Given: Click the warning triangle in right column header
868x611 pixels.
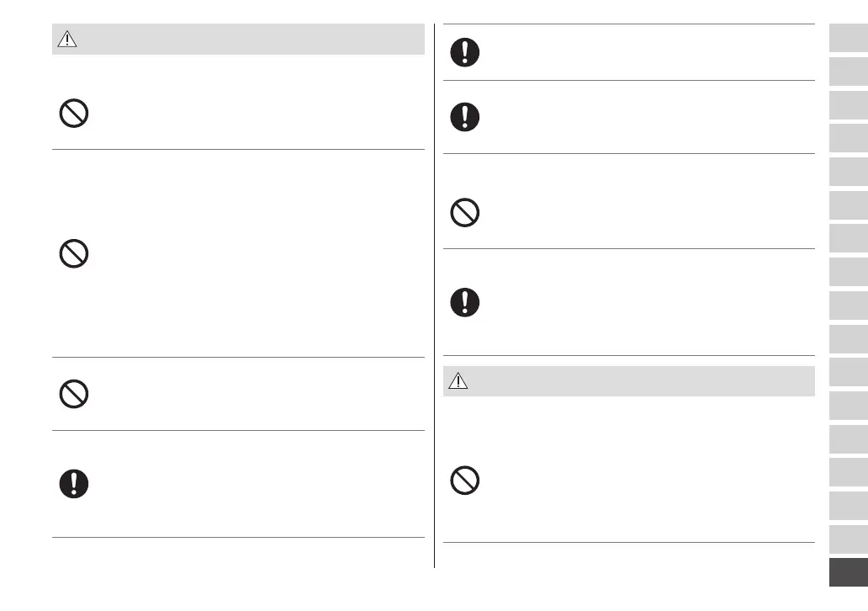Looking at the screenshot, I should (x=458, y=381).
